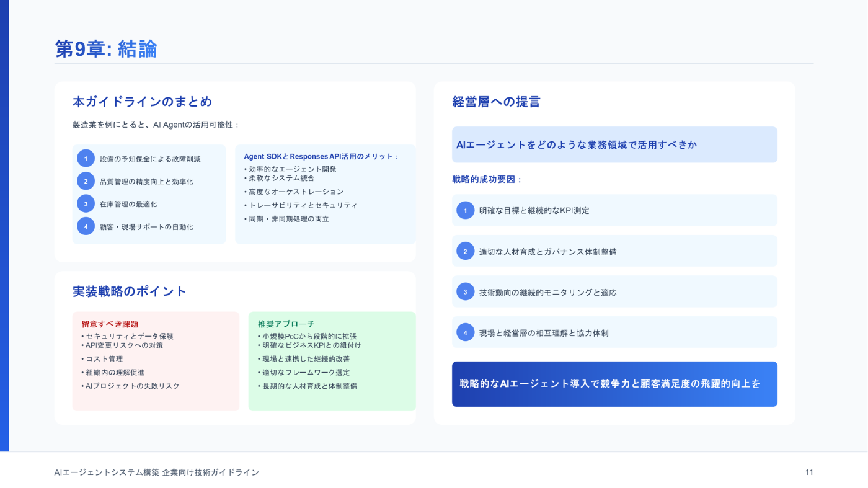Click bullet 高度なオーケストレーション
The width and height of the screenshot is (868, 488).
click(293, 192)
